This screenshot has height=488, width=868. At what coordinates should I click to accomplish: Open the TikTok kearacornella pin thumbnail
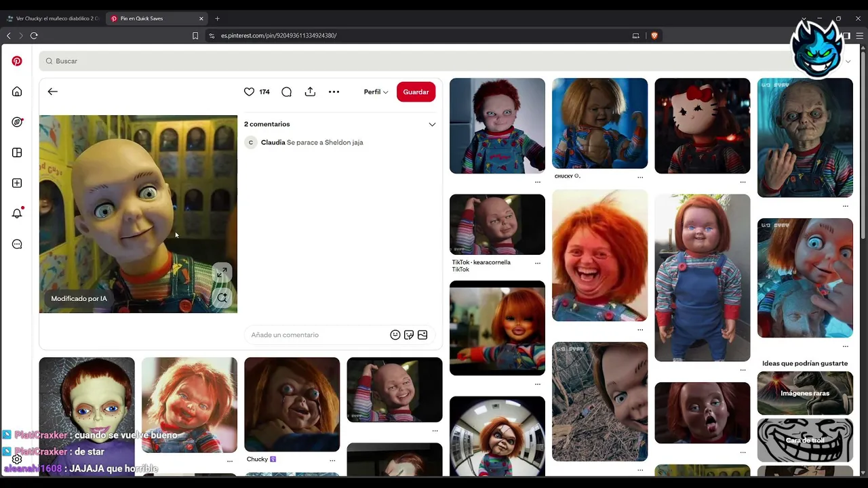pyautogui.click(x=497, y=224)
